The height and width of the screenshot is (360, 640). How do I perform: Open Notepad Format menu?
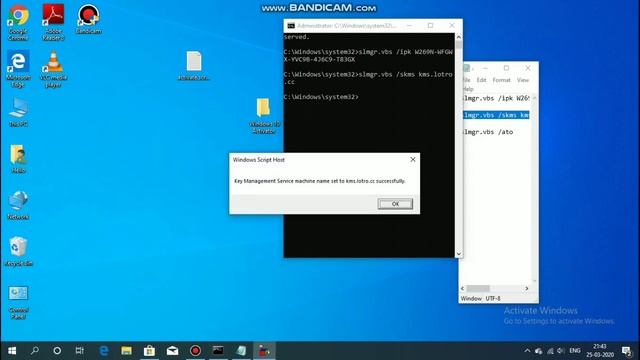pyautogui.click(x=501, y=80)
